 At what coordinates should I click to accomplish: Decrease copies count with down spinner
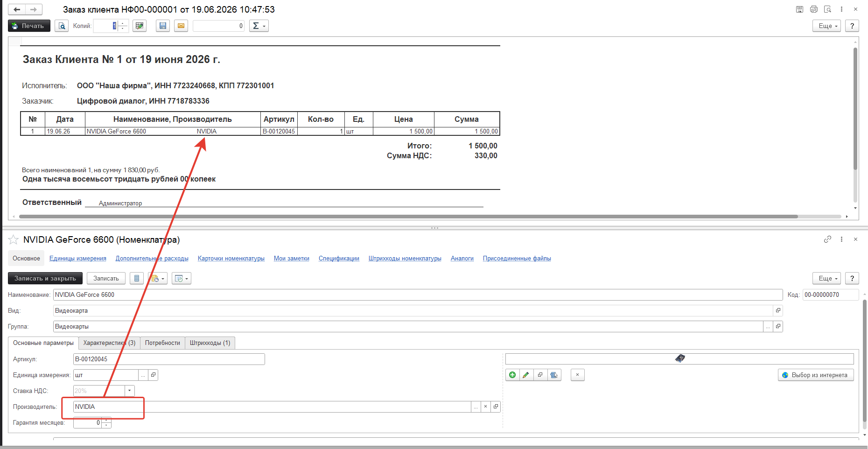[123, 29]
